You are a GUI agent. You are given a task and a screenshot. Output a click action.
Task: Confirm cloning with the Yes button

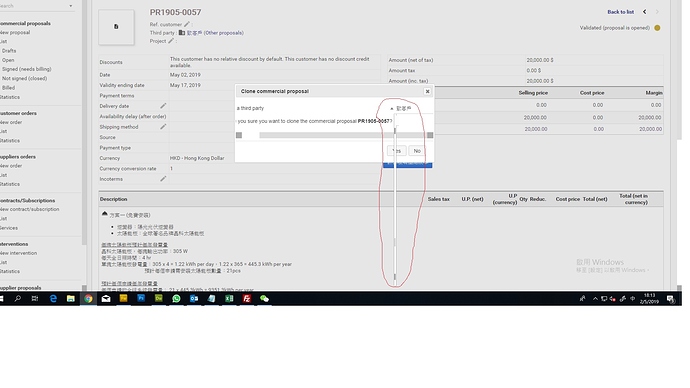(x=396, y=151)
